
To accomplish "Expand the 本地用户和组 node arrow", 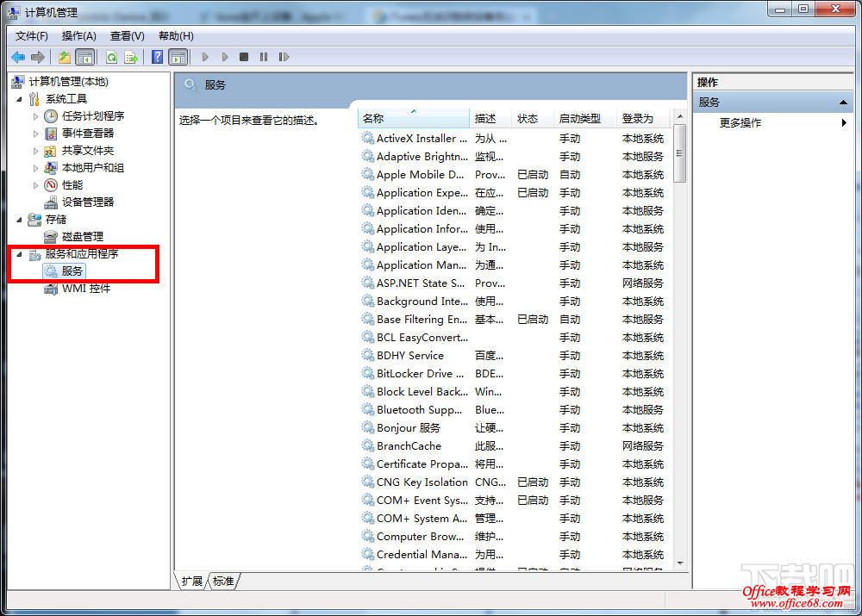I will [x=35, y=168].
